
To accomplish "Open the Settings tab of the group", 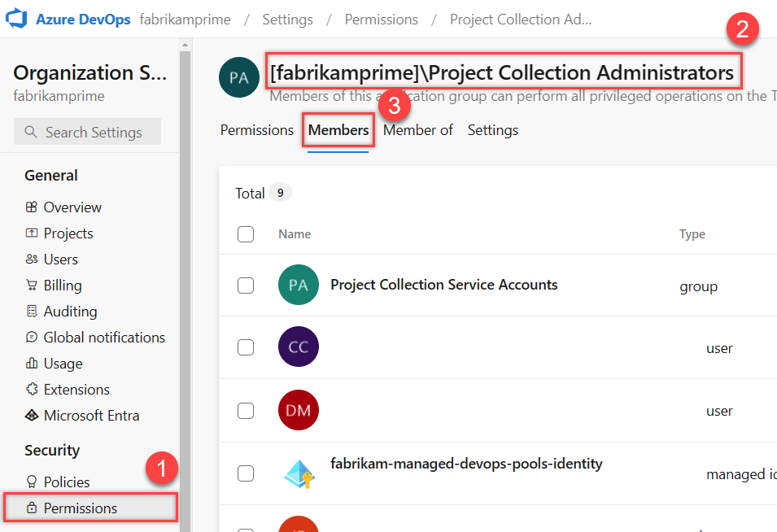I will 492,129.
